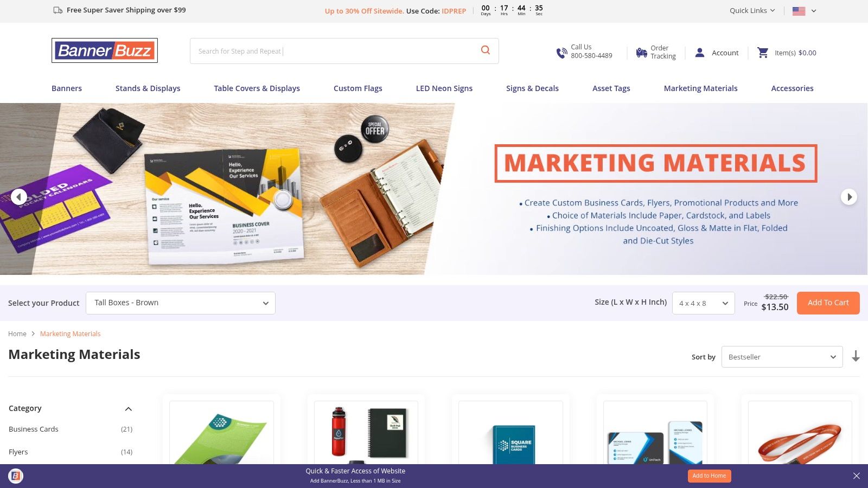The width and height of the screenshot is (868, 488).
Task: Click the $13.50 price value
Action: [x=775, y=307]
